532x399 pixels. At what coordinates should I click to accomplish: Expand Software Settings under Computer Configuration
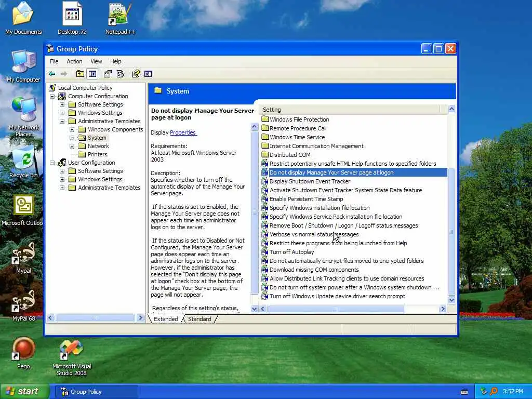tap(62, 104)
